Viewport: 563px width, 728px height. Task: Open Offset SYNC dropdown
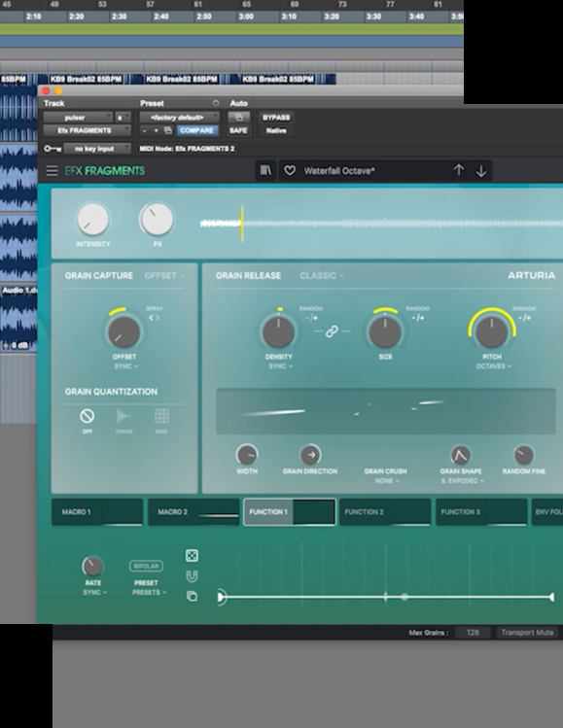[125, 366]
